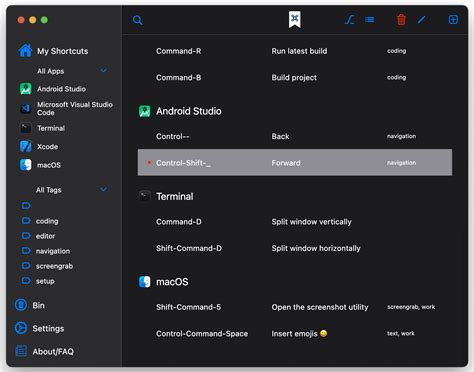Click Build project description
474x372 pixels.
[x=294, y=78]
